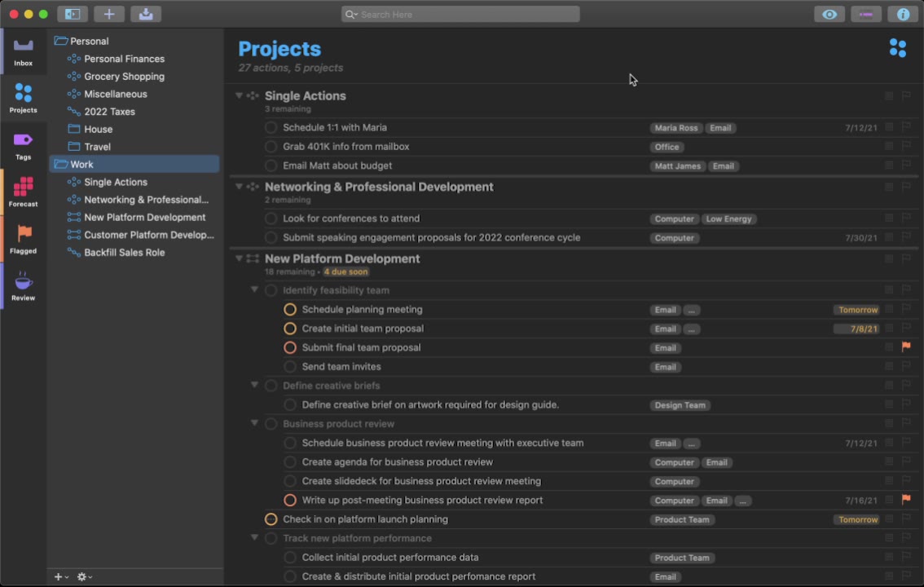This screenshot has width=924, height=587.
Task: Toggle the sidebar toolbar button
Action: coord(73,14)
